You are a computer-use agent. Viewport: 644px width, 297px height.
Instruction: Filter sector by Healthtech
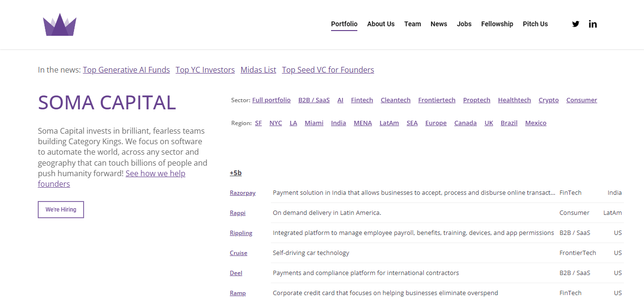click(x=515, y=100)
